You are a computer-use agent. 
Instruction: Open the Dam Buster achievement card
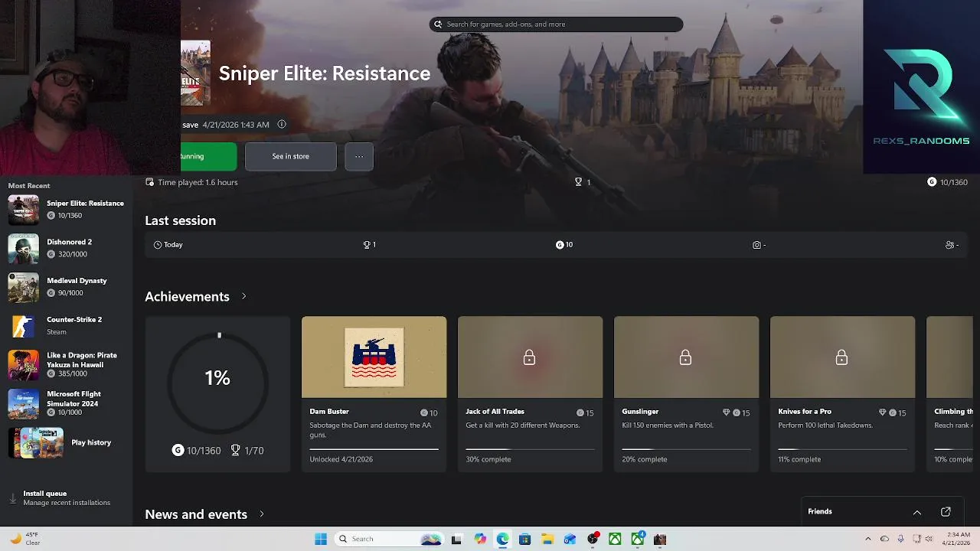tap(374, 393)
